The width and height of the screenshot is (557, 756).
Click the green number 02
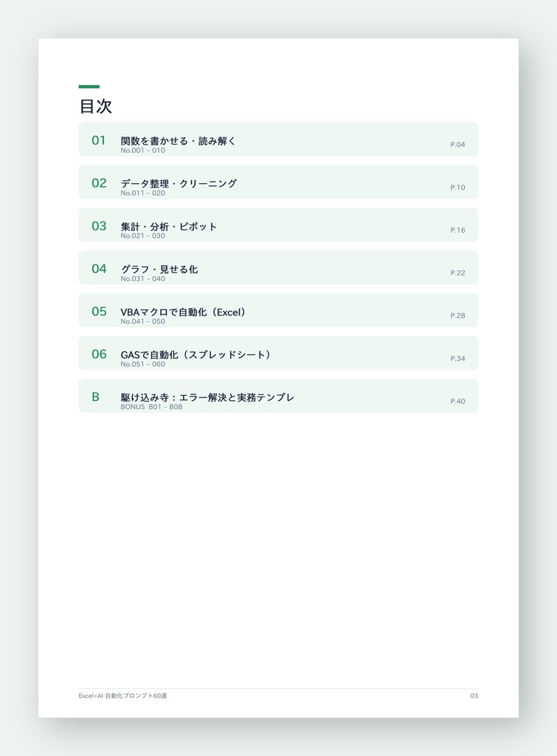tap(100, 183)
